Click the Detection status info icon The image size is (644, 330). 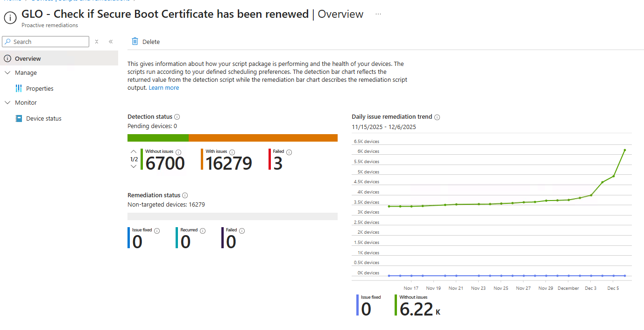tap(177, 117)
